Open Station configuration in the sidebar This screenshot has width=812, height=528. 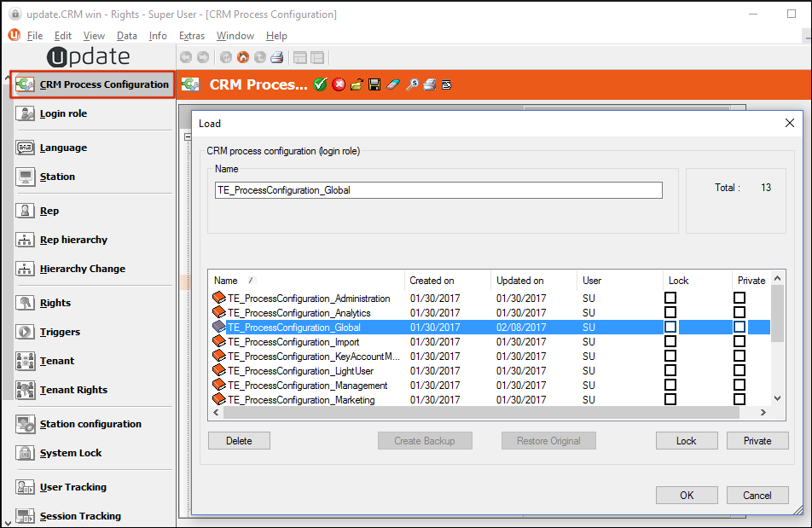tap(90, 424)
